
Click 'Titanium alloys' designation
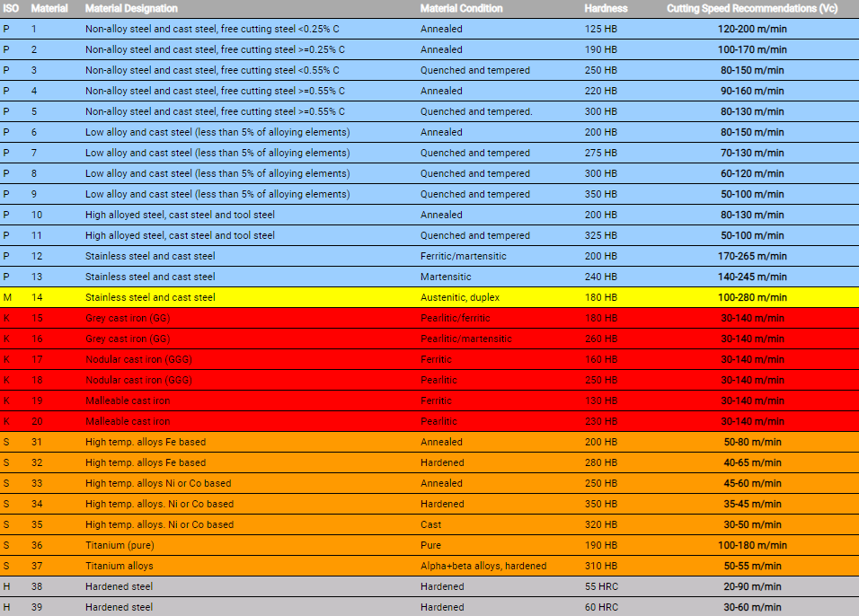click(x=119, y=567)
